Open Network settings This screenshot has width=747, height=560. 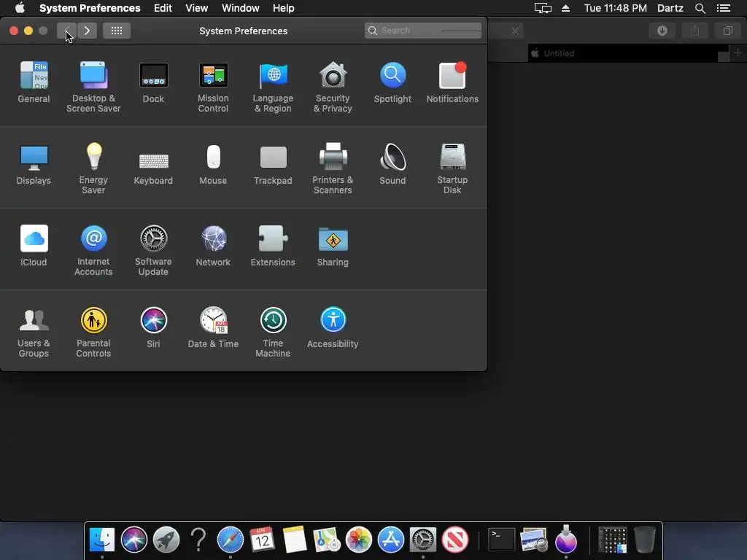pos(213,245)
